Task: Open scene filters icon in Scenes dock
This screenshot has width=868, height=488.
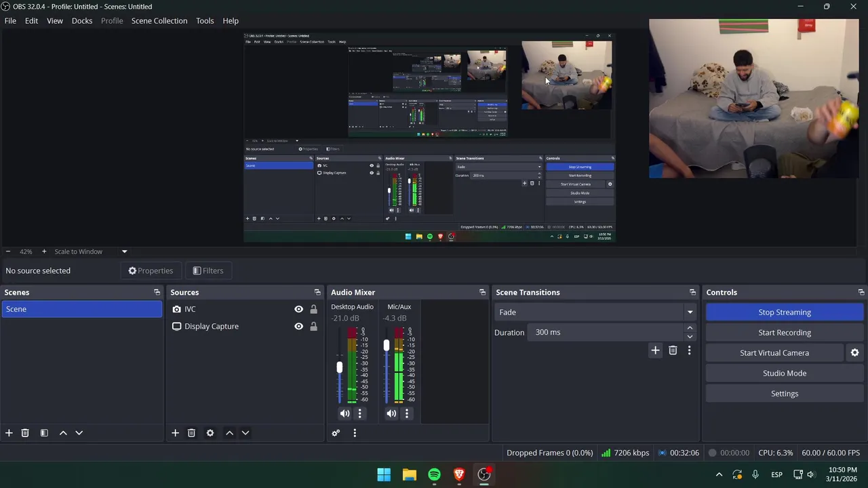Action: point(44,432)
